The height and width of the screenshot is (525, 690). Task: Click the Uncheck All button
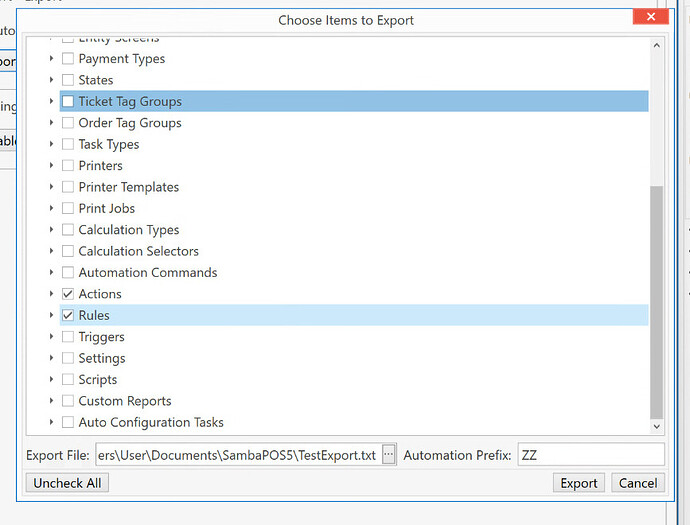point(67,483)
